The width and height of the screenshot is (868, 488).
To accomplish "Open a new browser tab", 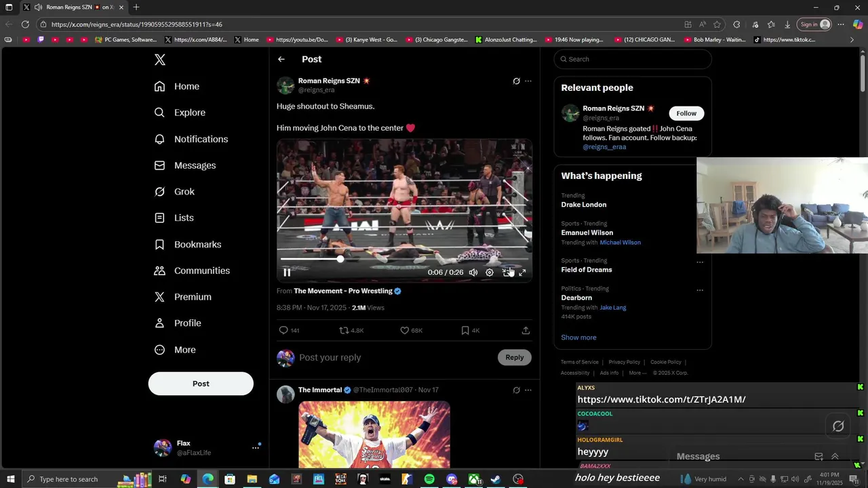I will [136, 7].
